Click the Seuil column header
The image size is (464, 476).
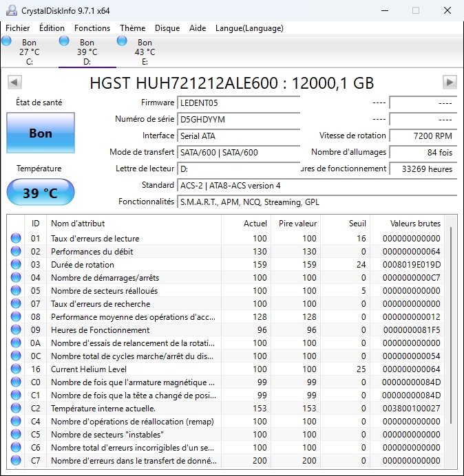pos(345,224)
